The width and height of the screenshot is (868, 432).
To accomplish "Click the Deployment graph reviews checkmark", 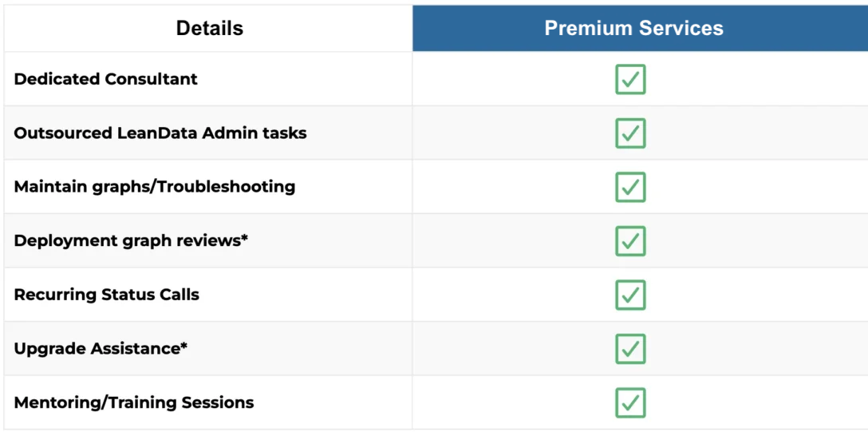I will tap(630, 241).
